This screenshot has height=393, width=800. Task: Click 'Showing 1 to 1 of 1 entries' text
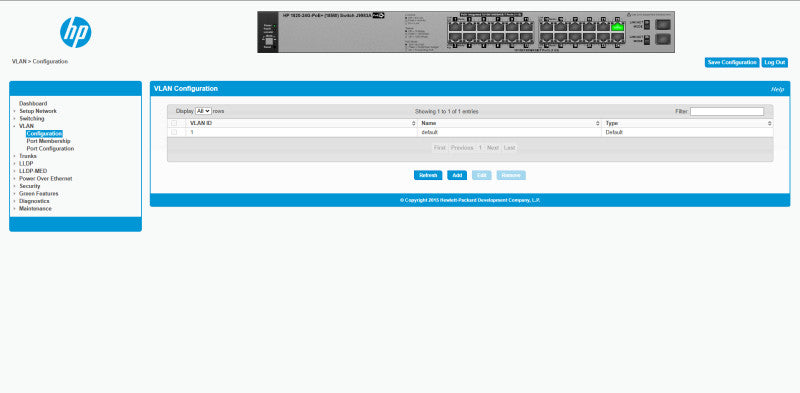pos(446,111)
